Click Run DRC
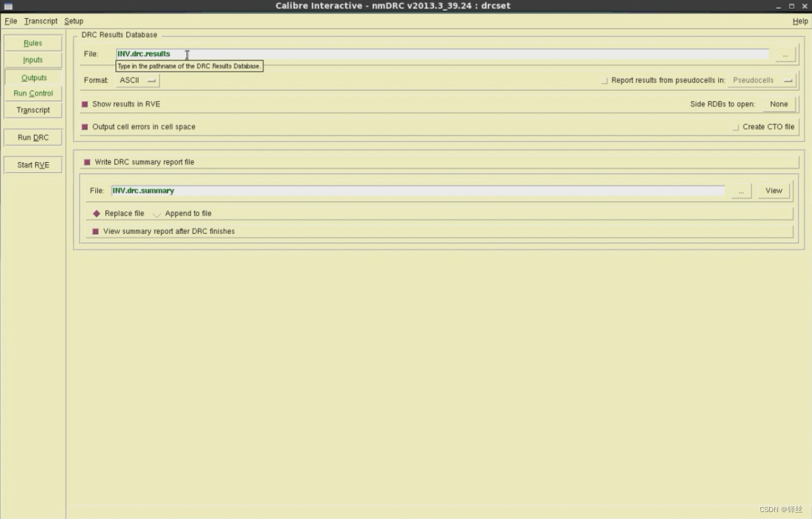Screen dimensions: 812x519 click(33, 137)
